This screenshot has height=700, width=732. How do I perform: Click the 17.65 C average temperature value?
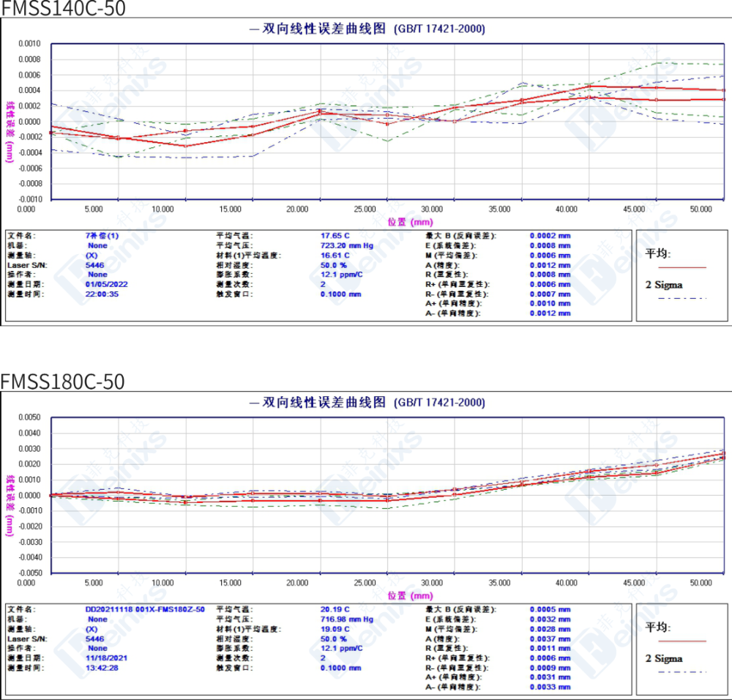click(335, 237)
